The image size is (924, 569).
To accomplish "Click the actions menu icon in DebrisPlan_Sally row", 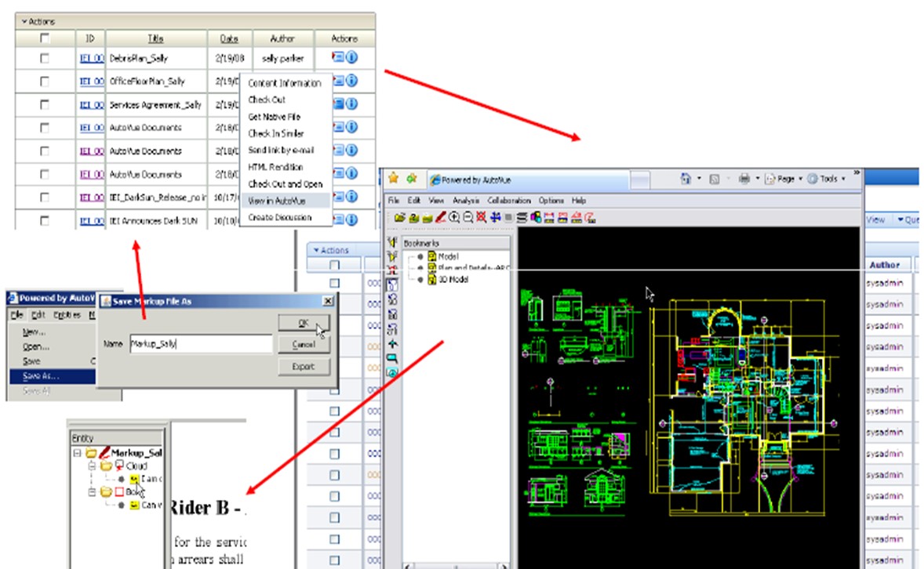I will [x=338, y=57].
